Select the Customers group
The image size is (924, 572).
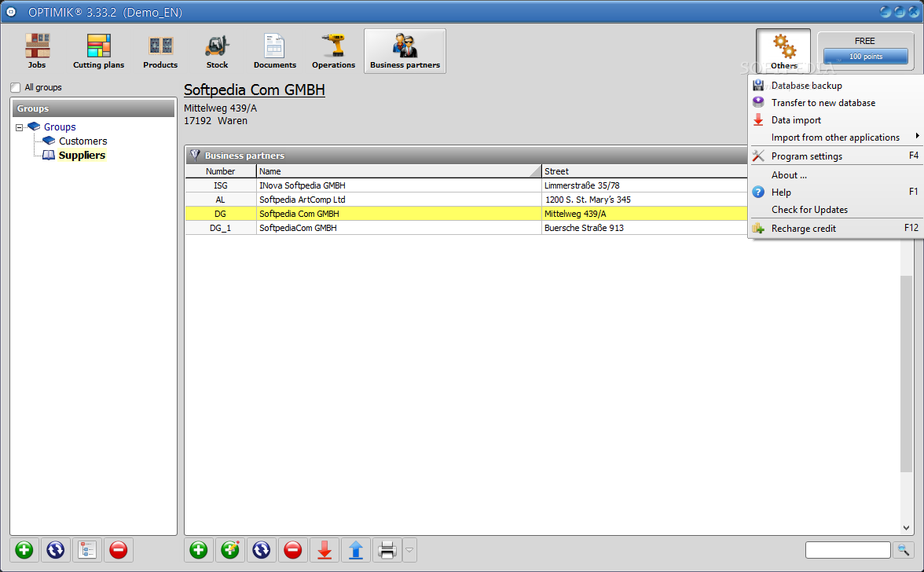point(82,141)
